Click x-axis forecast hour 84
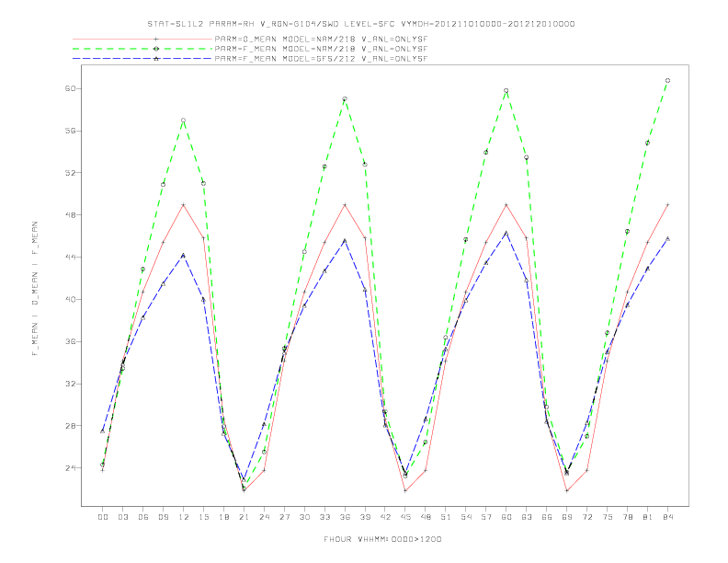 point(668,517)
